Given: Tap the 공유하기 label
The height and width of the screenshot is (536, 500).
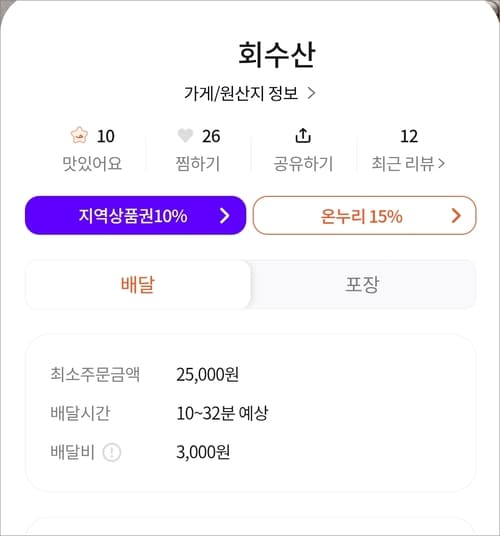Looking at the screenshot, I should 303,163.
